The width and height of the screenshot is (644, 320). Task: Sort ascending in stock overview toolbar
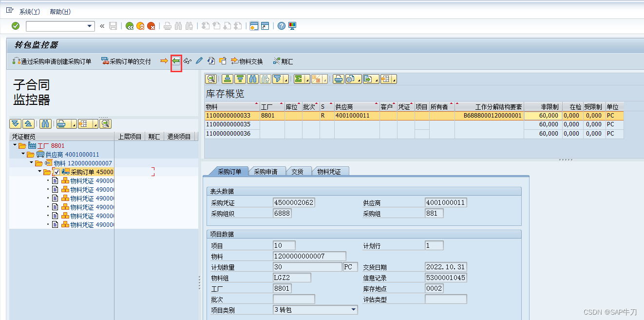(227, 79)
